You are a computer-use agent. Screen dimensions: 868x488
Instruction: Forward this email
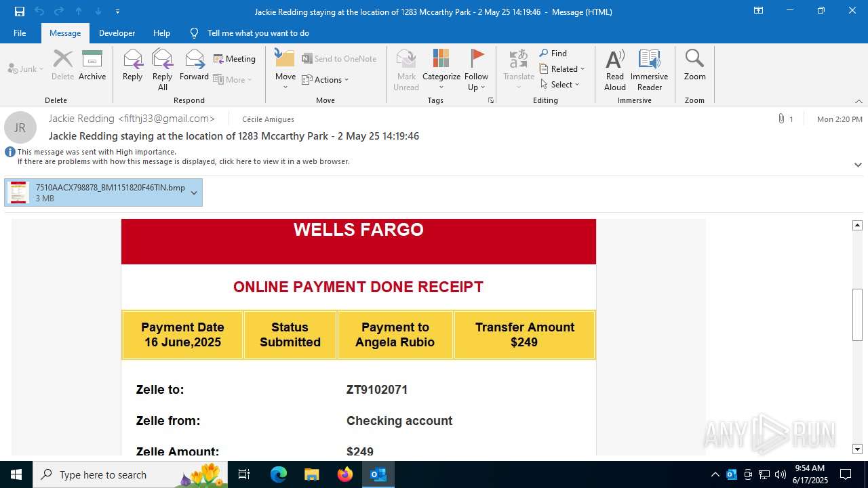(x=194, y=65)
